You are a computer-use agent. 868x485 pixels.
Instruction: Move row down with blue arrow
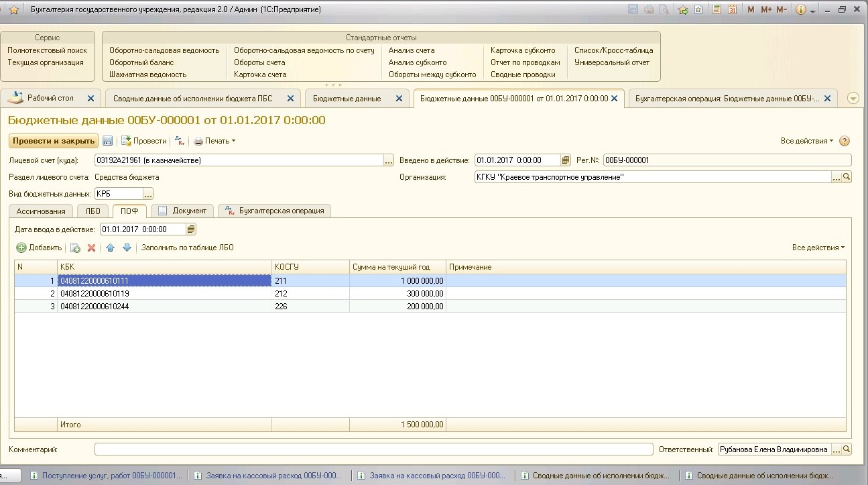pos(127,248)
